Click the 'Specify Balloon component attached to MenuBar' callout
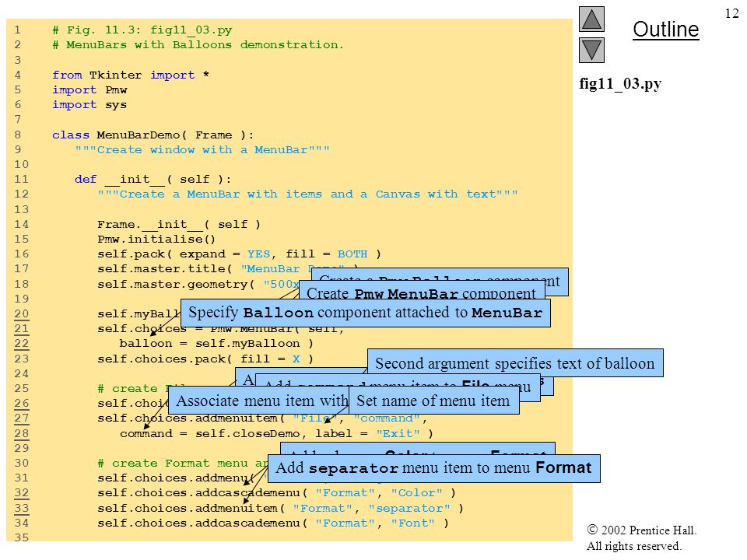Viewport: 747px width, 560px height. coord(366,313)
